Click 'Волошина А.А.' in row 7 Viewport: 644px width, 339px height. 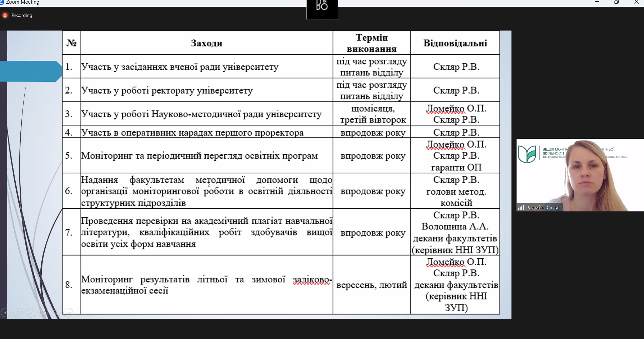pyautogui.click(x=455, y=226)
